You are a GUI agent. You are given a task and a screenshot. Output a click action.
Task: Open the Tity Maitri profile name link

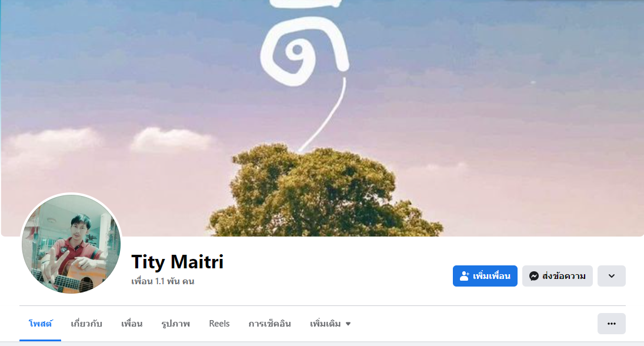(x=178, y=262)
